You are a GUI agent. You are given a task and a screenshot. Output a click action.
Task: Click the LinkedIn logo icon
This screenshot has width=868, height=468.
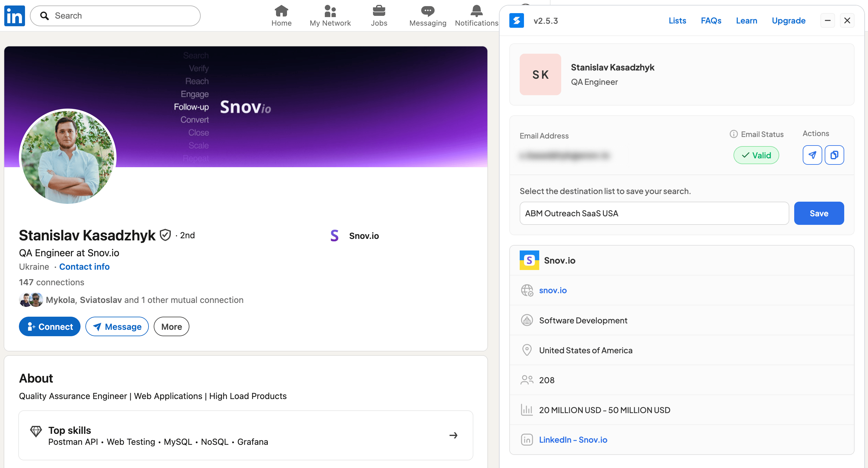pyautogui.click(x=15, y=16)
